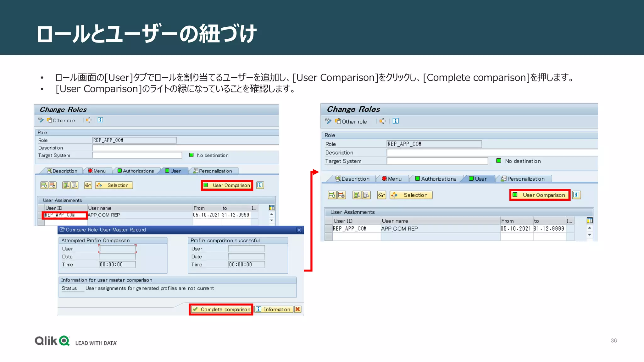Cancel the Compare dialog with red X icon
The image size is (644, 362).
[298, 309]
